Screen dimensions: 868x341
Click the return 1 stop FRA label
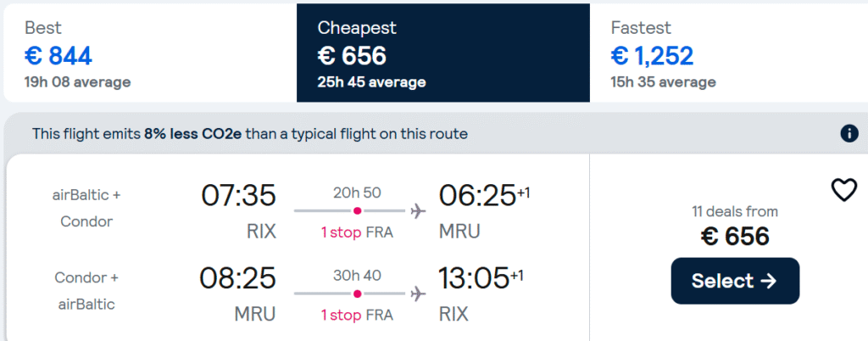(357, 316)
